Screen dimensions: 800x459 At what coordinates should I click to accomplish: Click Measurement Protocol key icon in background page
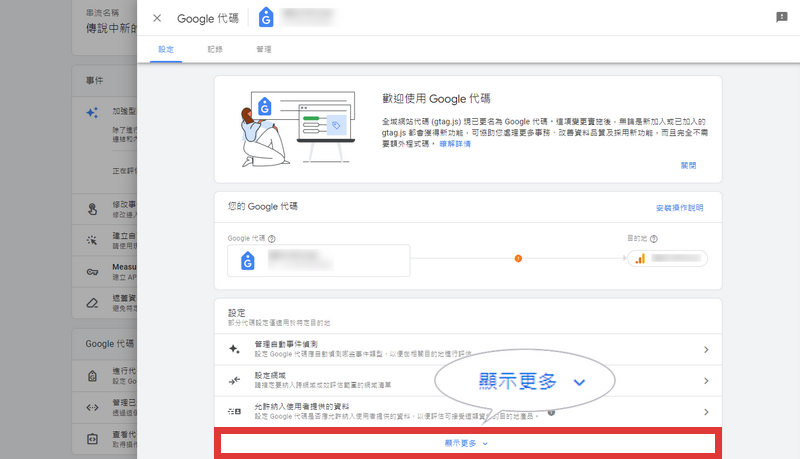pyautogui.click(x=92, y=272)
